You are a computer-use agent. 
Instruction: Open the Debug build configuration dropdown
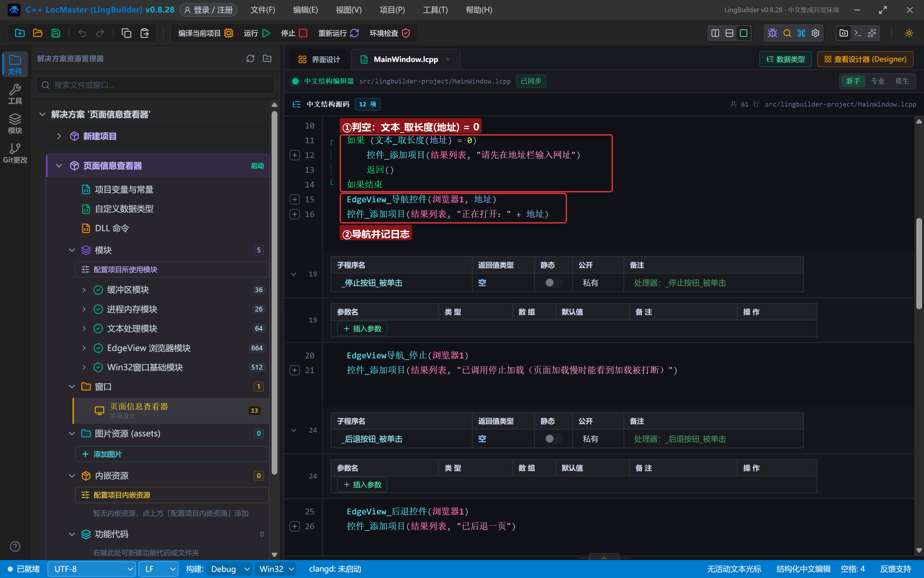pos(229,569)
